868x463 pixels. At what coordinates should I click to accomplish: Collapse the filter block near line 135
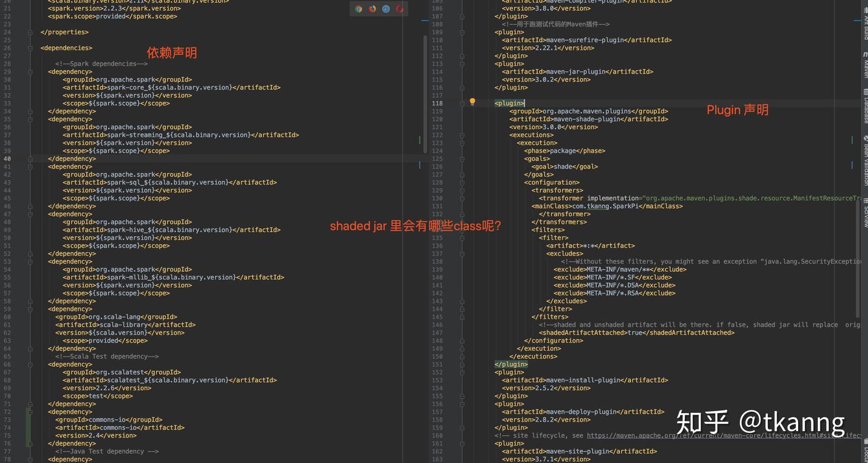click(x=462, y=237)
